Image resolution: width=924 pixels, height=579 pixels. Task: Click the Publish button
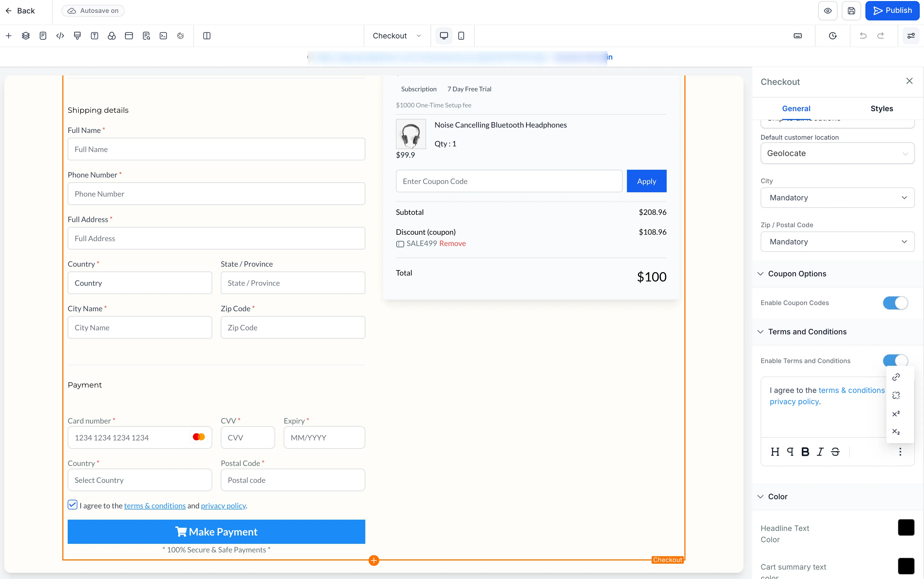[x=893, y=10]
